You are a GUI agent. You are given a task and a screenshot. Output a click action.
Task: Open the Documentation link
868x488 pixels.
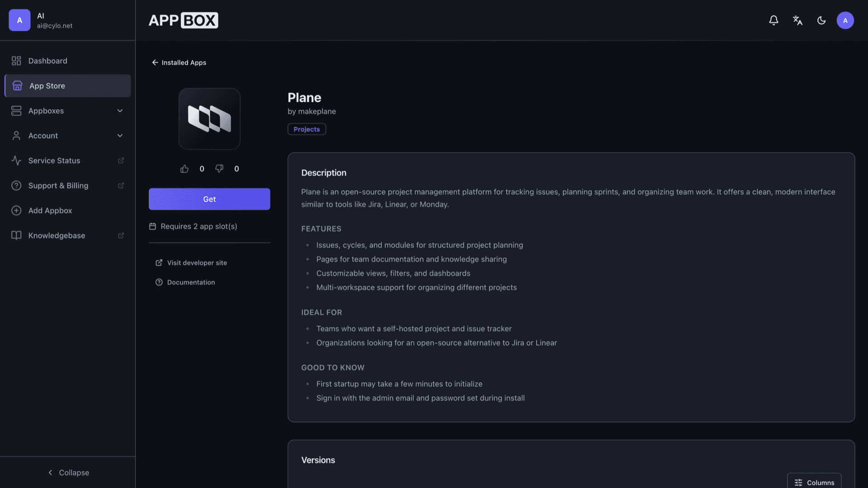pos(185,282)
